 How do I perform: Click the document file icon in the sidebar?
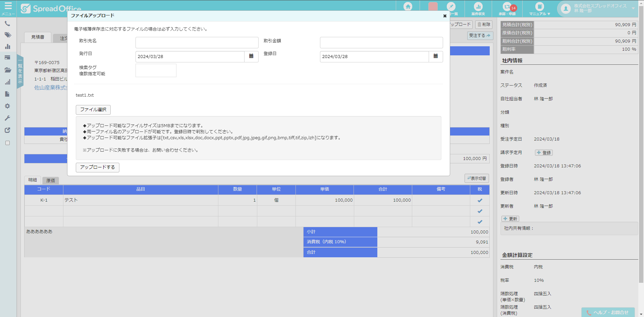point(7,94)
